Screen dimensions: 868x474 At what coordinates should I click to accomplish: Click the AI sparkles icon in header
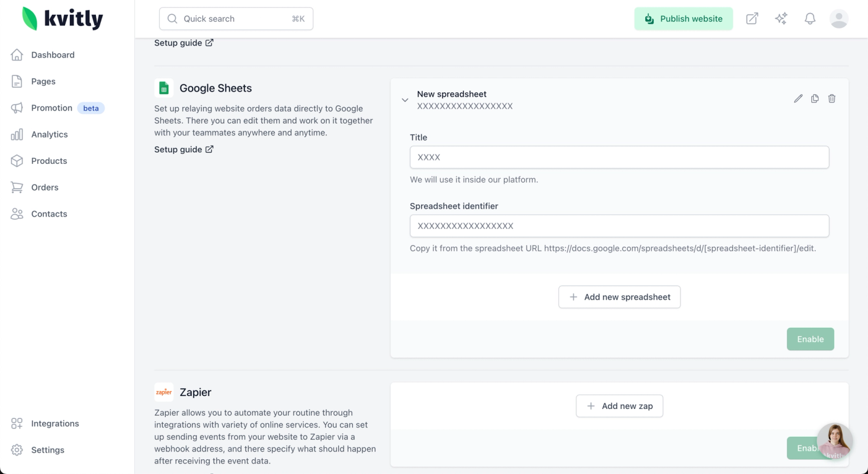pyautogui.click(x=781, y=19)
